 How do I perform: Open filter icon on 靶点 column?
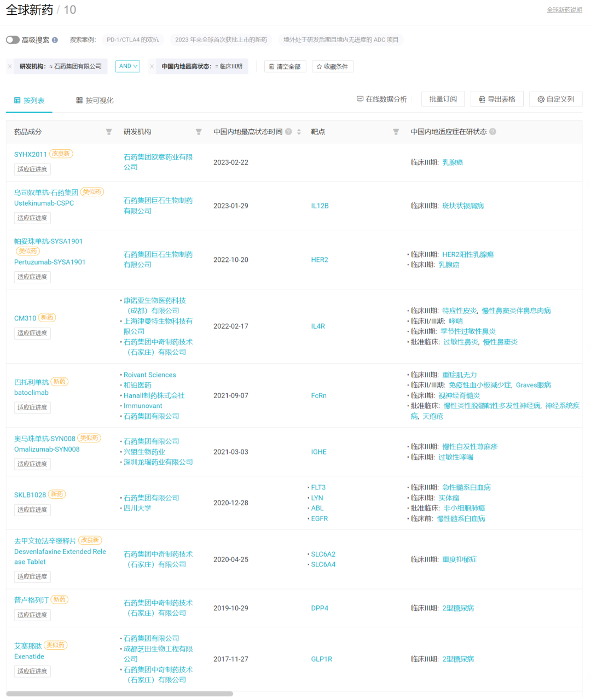click(396, 132)
